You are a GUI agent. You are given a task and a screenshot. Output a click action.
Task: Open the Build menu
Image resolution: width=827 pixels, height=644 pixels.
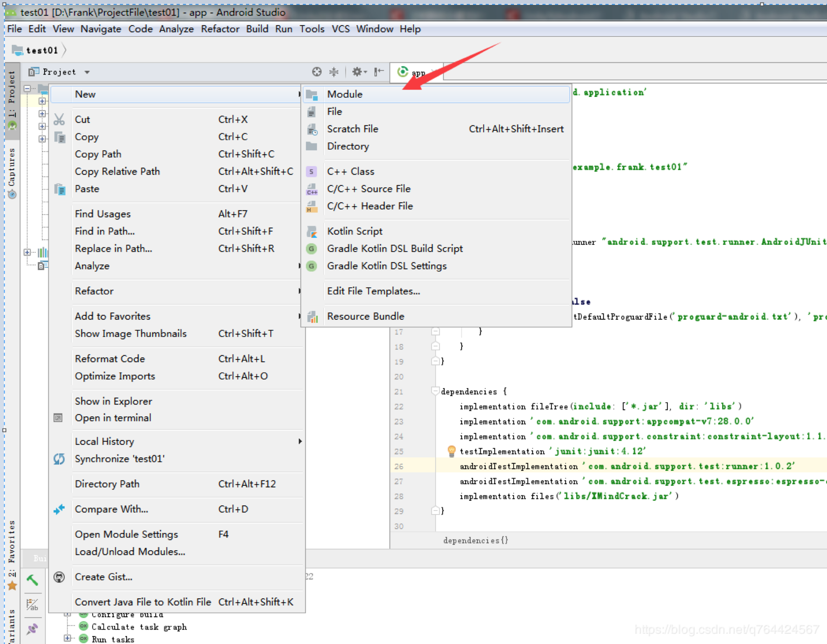(257, 29)
